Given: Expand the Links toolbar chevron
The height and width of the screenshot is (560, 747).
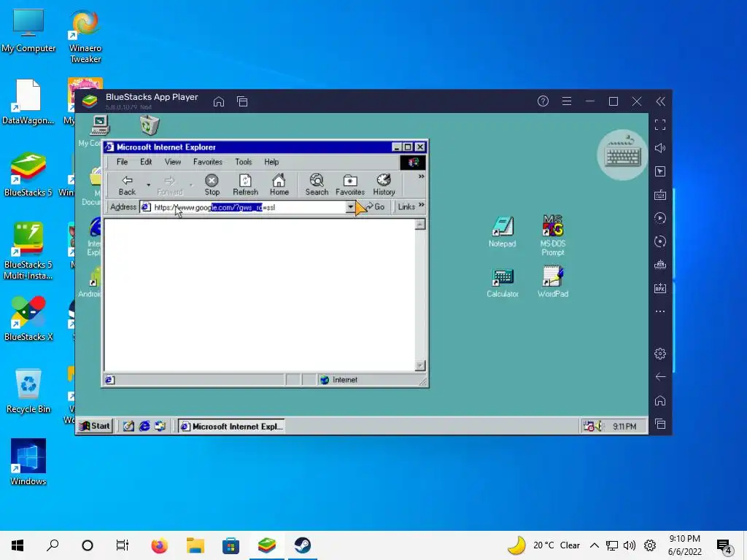Looking at the screenshot, I should (x=422, y=205).
